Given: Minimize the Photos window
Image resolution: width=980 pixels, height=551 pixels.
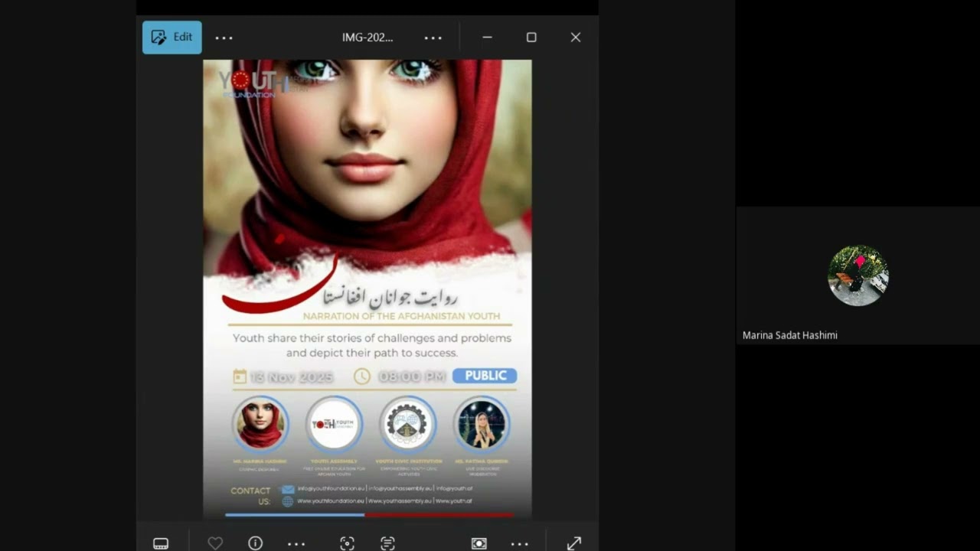Looking at the screenshot, I should point(487,37).
